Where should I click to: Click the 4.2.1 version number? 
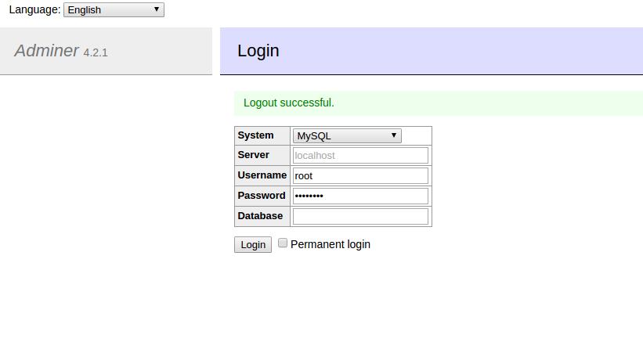96,52
